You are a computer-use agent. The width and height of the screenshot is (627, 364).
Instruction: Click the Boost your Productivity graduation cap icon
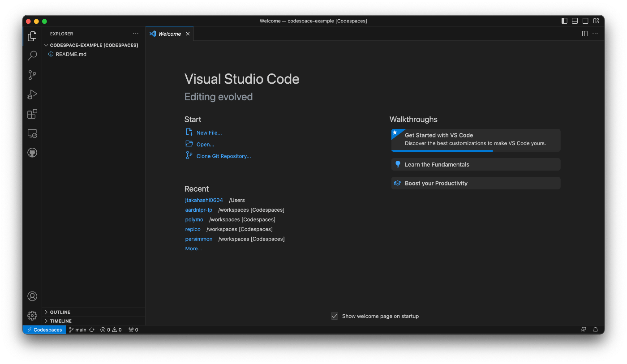click(397, 183)
